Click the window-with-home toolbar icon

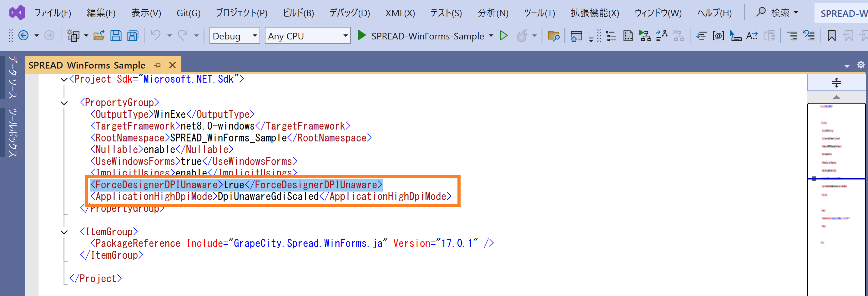point(576,36)
